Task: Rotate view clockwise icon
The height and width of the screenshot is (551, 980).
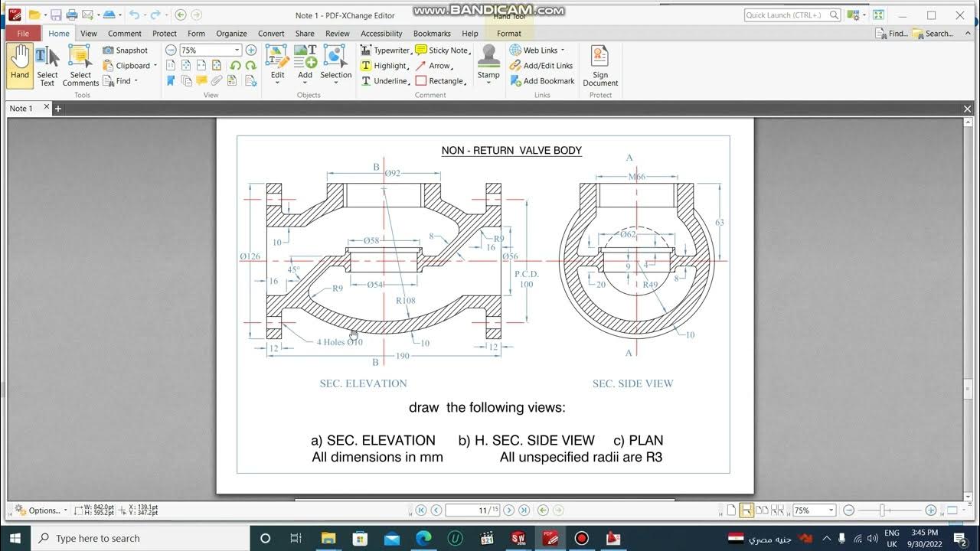Action: coord(250,65)
